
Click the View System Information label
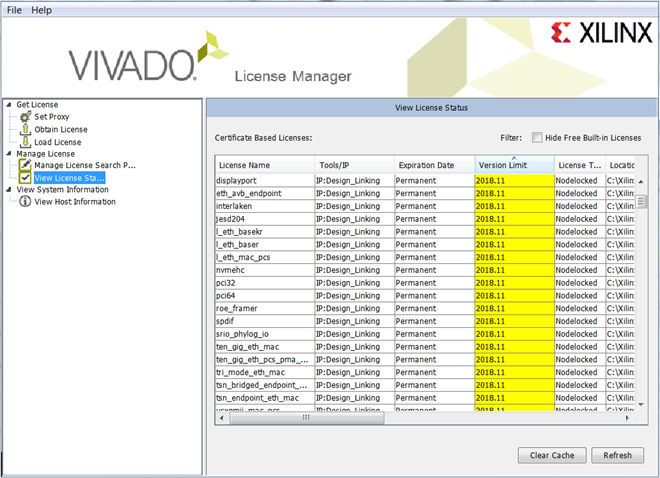point(62,189)
